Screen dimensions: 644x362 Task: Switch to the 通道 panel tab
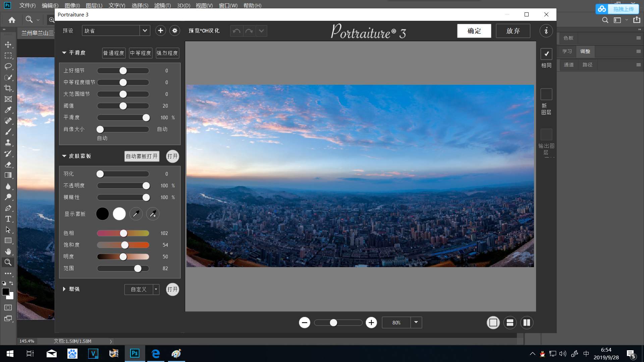click(569, 65)
